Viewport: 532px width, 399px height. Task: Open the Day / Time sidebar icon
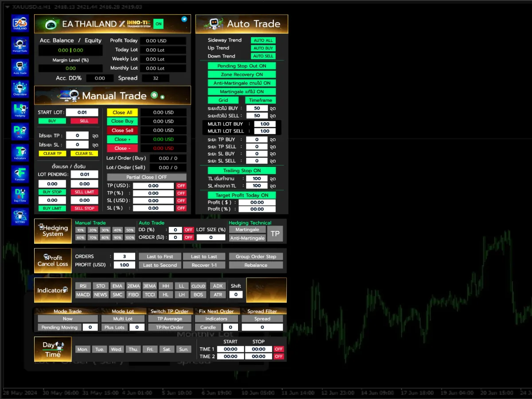coord(20,196)
